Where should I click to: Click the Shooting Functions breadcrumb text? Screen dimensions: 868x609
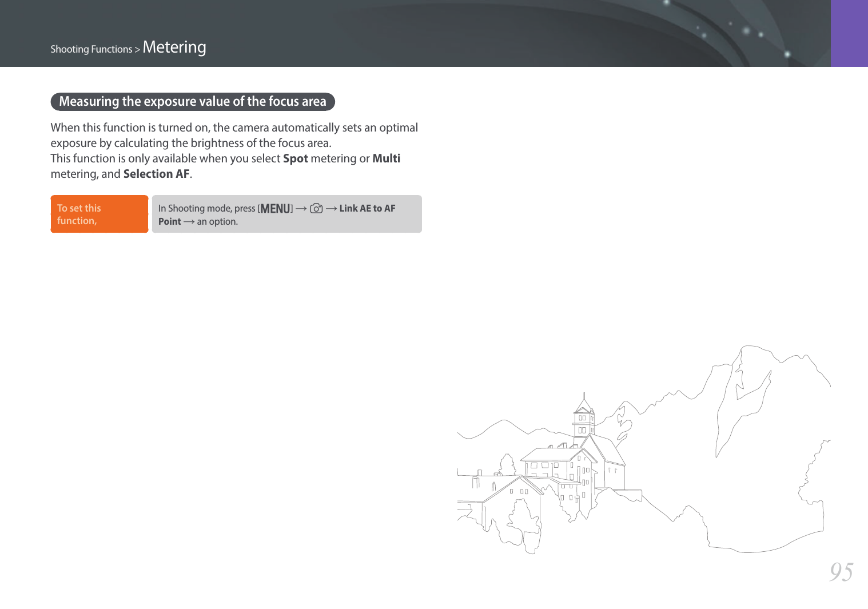[x=91, y=49]
